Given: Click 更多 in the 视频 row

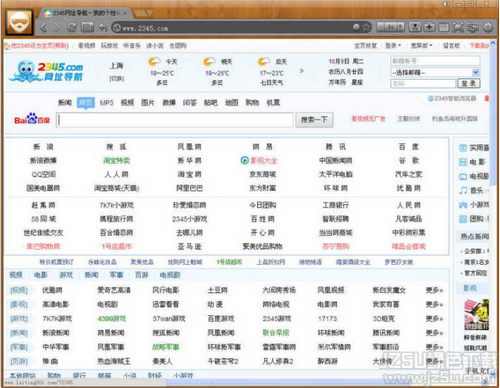Looking at the screenshot, I should coord(434,290).
